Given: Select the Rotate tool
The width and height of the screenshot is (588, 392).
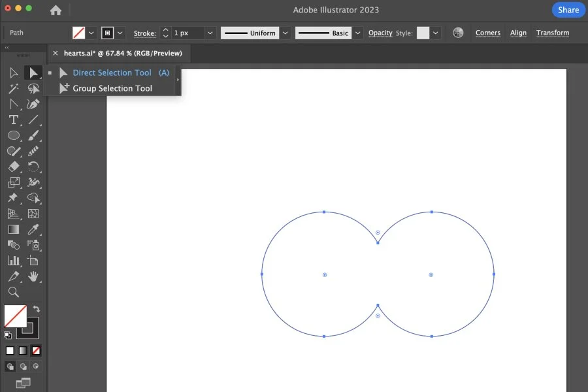Looking at the screenshot, I should (x=33, y=167).
